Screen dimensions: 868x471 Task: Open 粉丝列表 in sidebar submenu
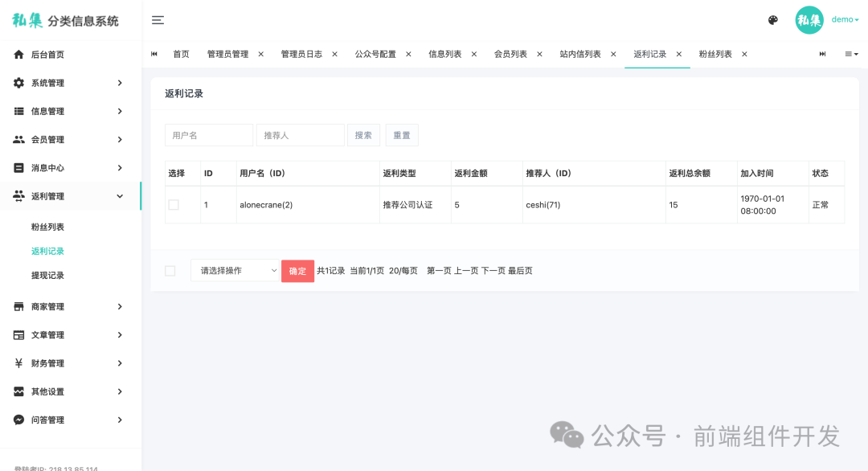coord(47,227)
